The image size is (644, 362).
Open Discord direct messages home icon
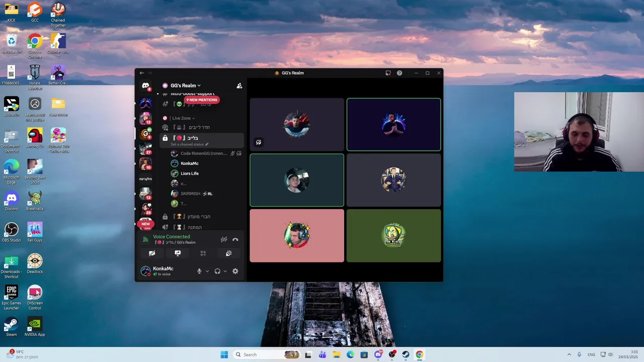pos(145,86)
